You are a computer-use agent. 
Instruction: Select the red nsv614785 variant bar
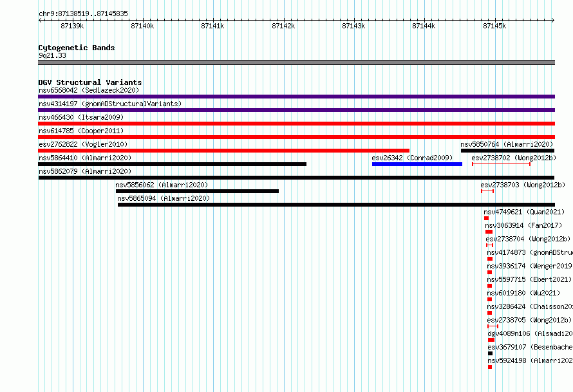click(x=296, y=137)
